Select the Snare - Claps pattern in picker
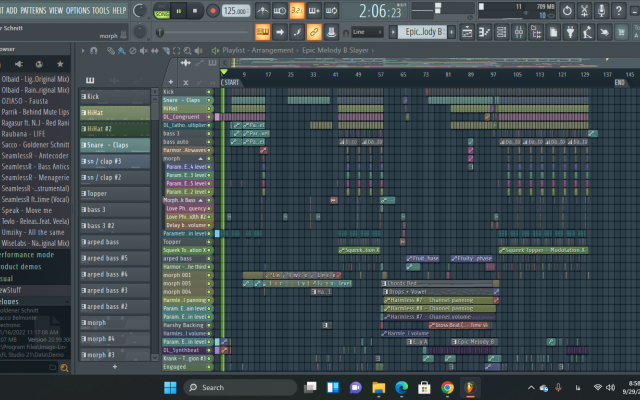 pyautogui.click(x=115, y=145)
